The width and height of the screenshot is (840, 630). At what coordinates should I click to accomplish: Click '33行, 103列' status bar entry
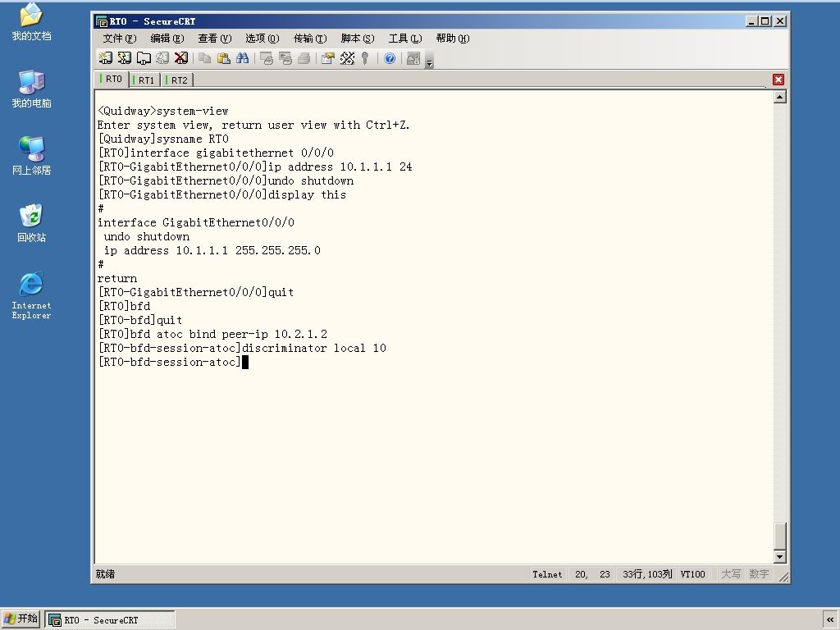pos(647,574)
